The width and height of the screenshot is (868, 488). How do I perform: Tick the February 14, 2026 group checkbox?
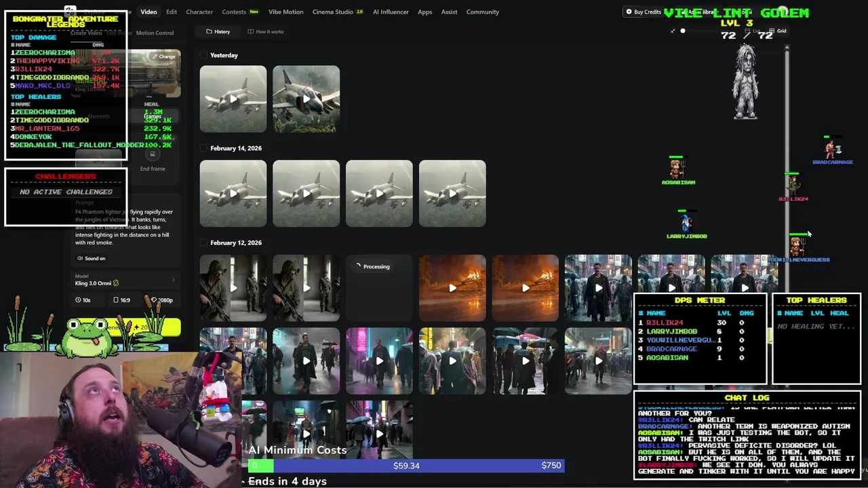click(x=203, y=148)
